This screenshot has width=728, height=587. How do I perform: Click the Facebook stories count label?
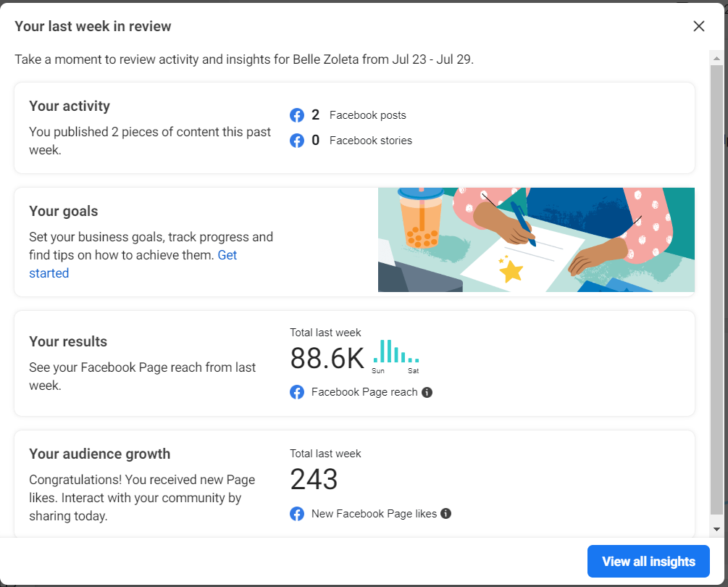click(370, 141)
